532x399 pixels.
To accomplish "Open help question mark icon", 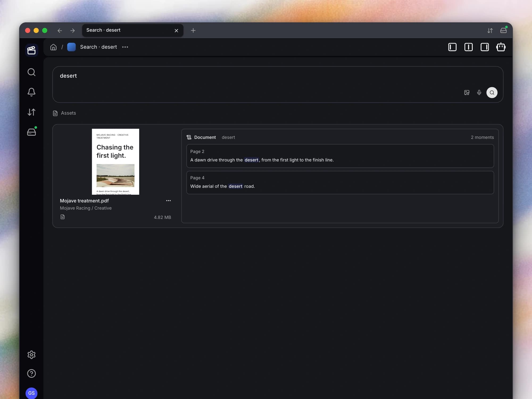I will pos(31,373).
